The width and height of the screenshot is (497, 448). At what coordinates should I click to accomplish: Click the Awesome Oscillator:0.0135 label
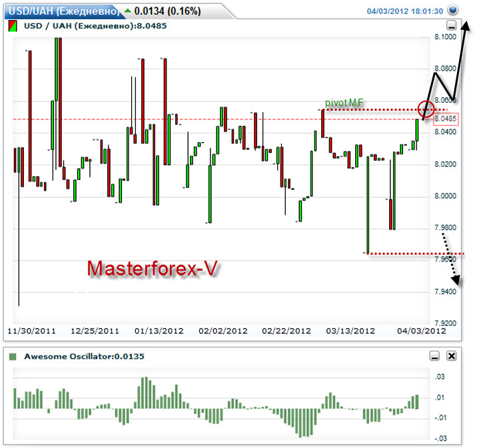(x=84, y=356)
